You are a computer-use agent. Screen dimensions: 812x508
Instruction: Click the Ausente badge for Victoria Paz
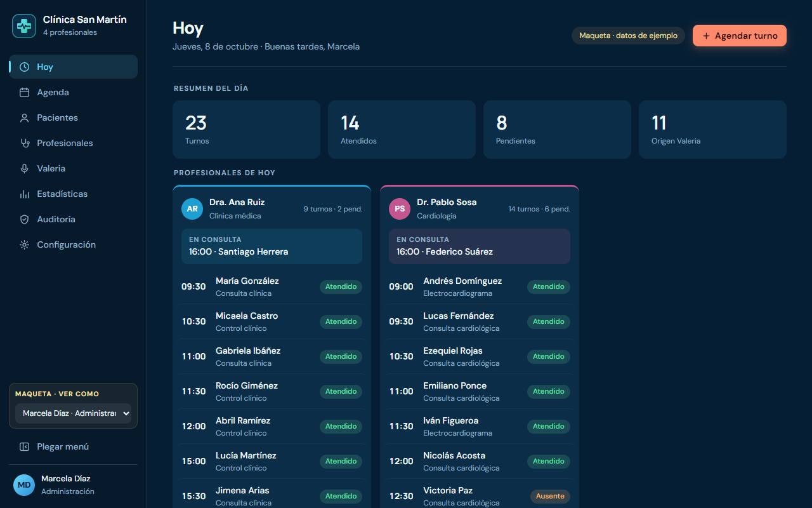550,496
